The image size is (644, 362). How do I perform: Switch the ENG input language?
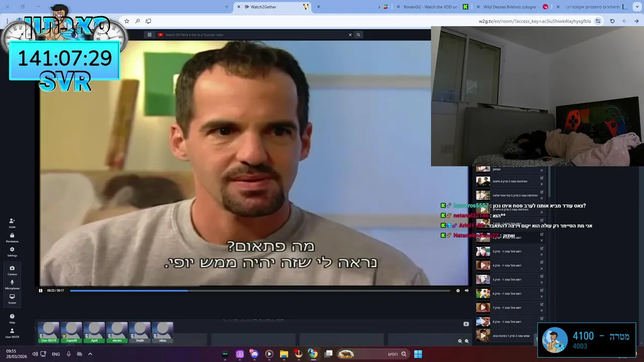pos(56,354)
